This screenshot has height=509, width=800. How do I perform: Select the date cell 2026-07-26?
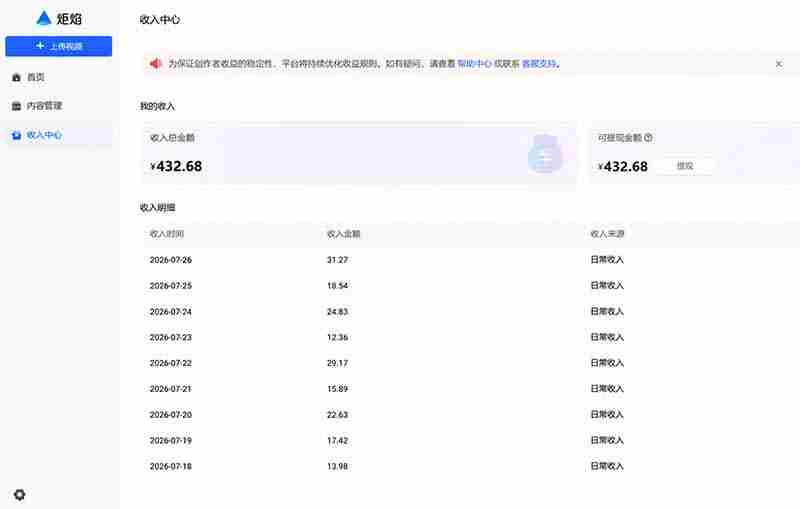point(170,260)
